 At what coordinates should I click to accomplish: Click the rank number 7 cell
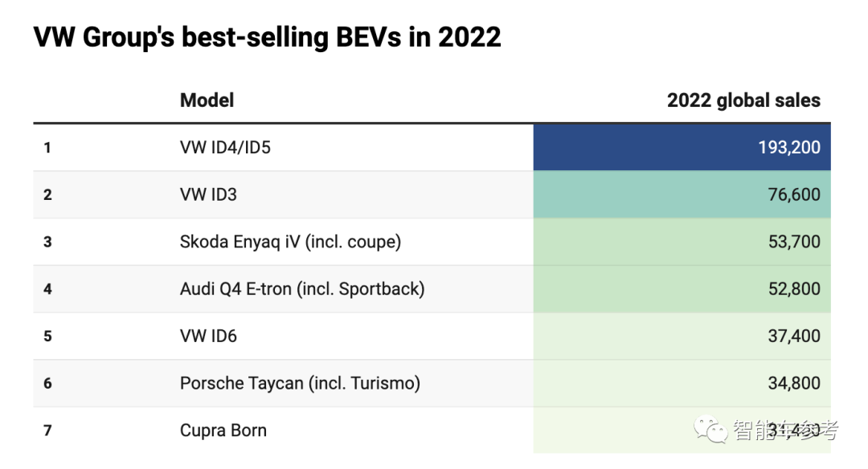coord(47,430)
